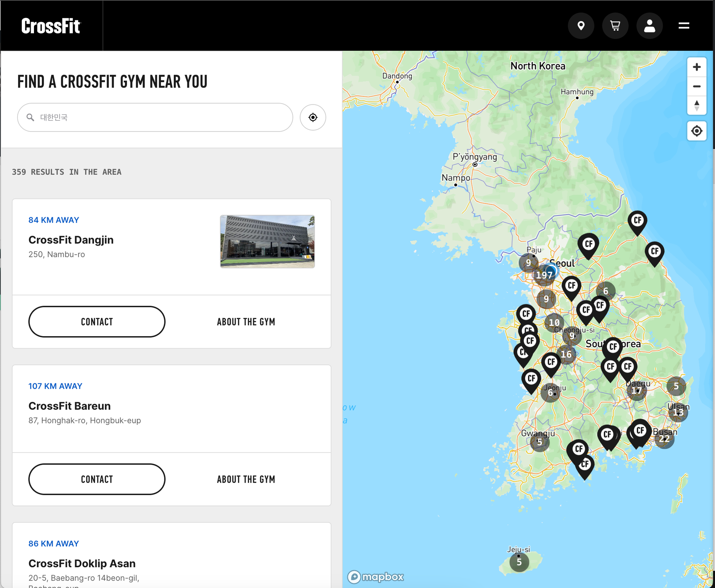
Task: Click the CrossFit logo in the header
Action: tap(51, 26)
